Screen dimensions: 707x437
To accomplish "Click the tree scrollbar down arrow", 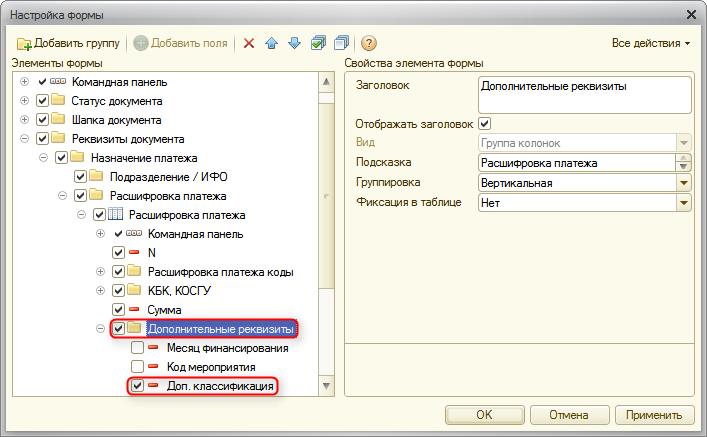I will click(x=326, y=386).
